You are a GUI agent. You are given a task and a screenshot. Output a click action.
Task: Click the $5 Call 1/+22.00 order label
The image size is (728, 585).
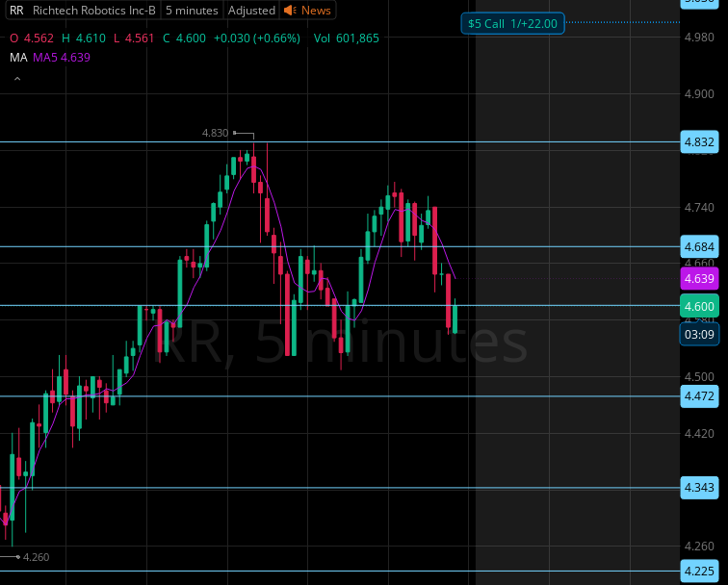(512, 24)
